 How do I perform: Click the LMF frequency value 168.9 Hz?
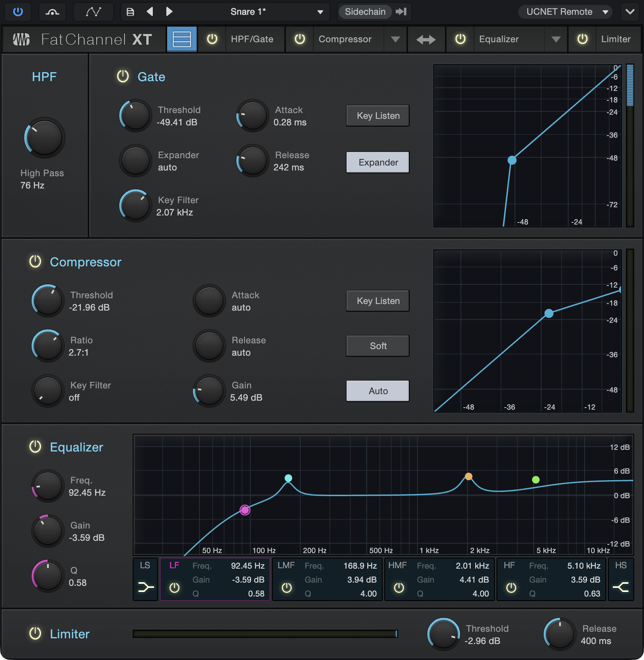point(360,566)
